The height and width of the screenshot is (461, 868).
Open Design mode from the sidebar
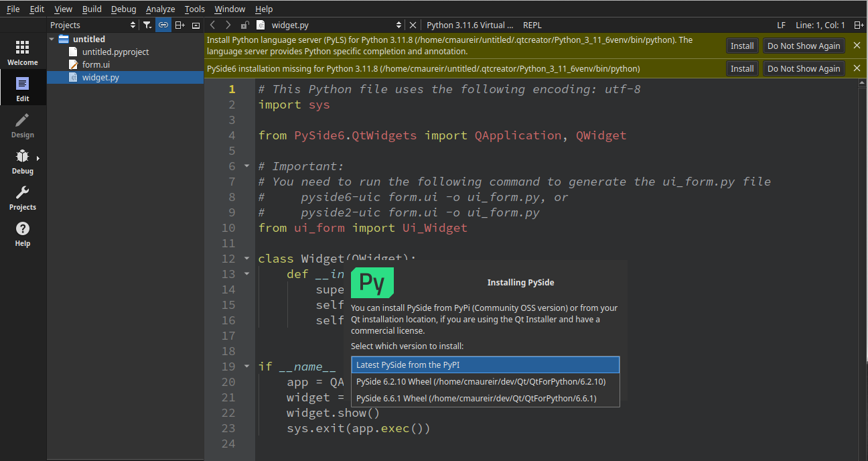[x=23, y=126]
